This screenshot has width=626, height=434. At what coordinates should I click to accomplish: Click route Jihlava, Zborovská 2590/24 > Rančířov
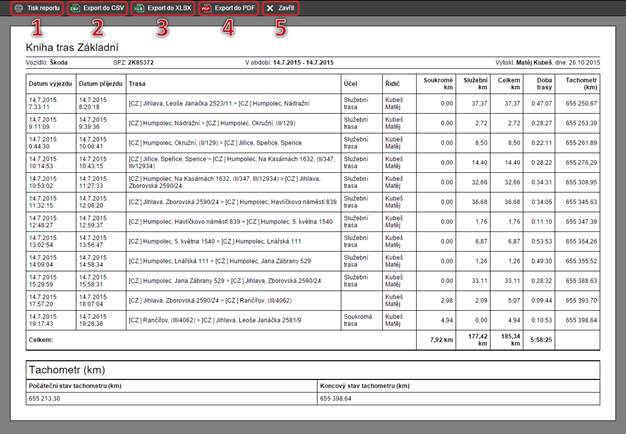[x=210, y=301]
